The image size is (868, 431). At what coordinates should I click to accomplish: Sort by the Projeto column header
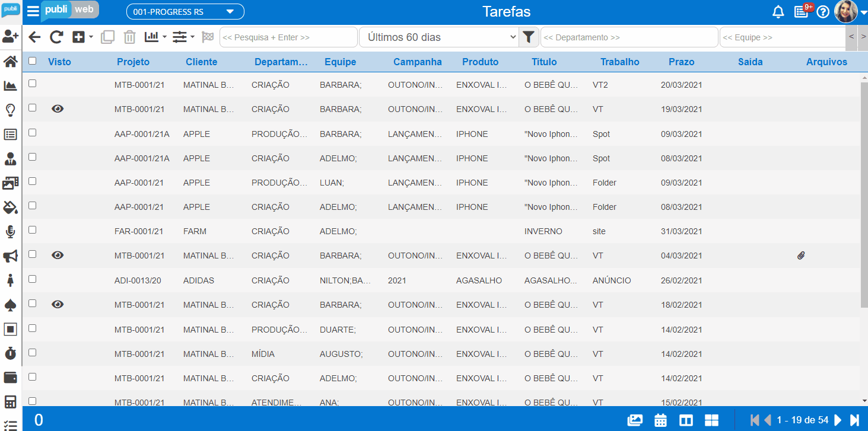point(133,62)
